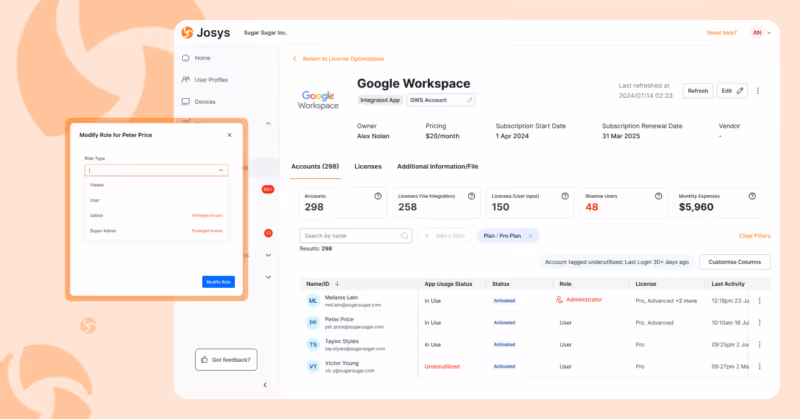Click the Shadow Users 48 value
This screenshot has height=419, width=800.
click(592, 207)
